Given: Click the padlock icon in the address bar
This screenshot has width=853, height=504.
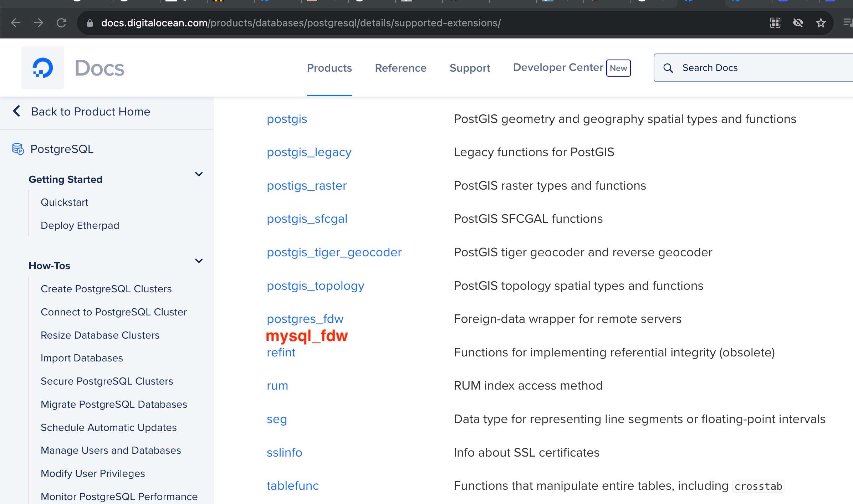Looking at the screenshot, I should [90, 23].
